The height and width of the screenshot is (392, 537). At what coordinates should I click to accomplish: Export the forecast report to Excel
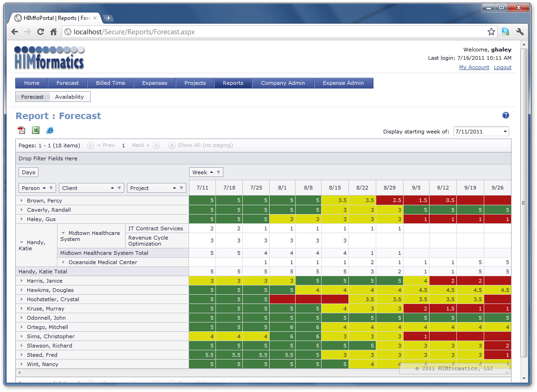point(36,131)
